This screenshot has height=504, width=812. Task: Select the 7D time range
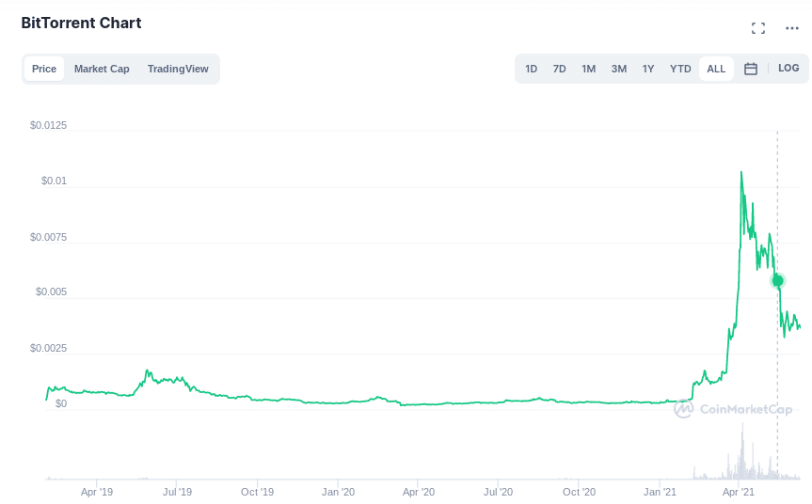(559, 69)
